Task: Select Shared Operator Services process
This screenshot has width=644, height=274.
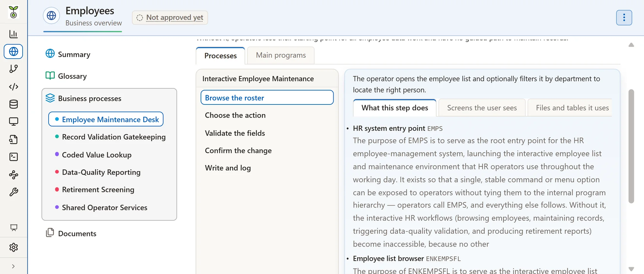Action: (x=101, y=208)
